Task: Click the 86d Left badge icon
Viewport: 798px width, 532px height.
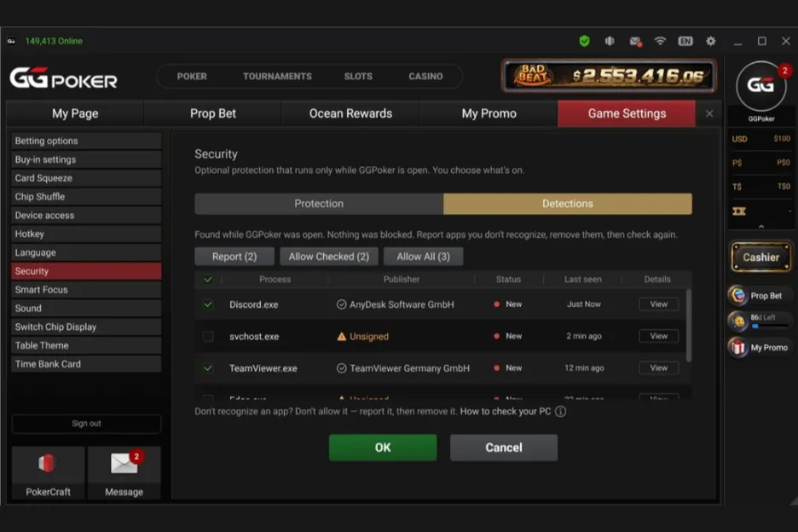Action: pyautogui.click(x=738, y=321)
